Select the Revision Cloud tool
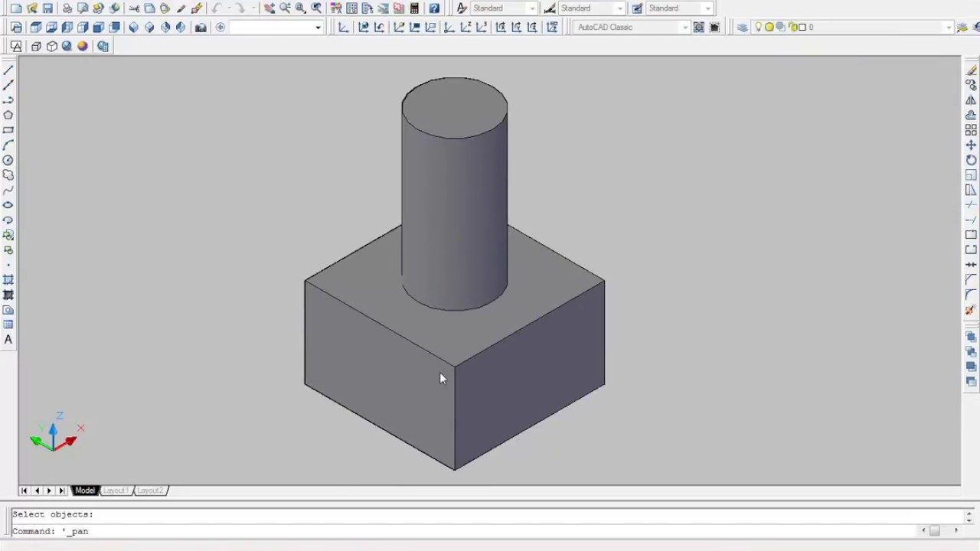 [x=8, y=175]
